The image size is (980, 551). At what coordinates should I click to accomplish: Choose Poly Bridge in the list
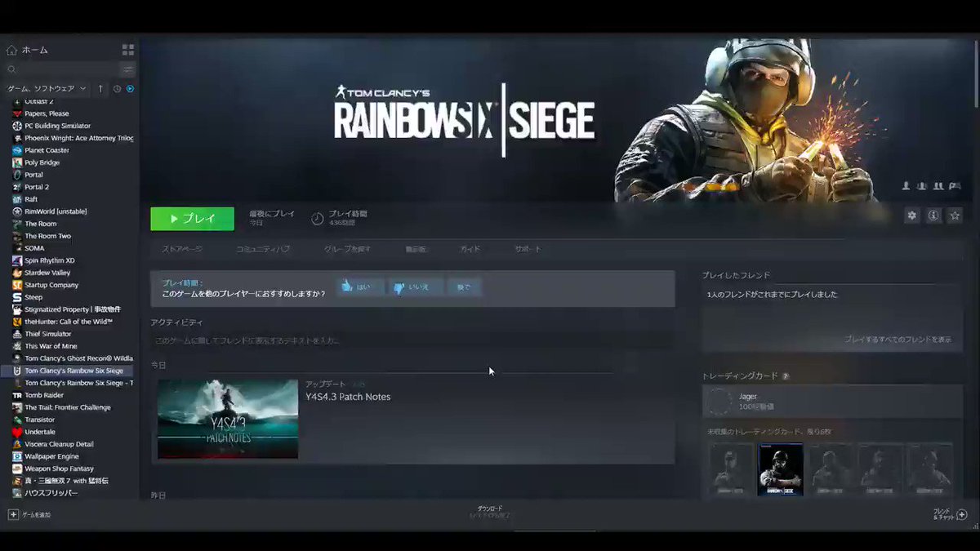pos(42,162)
